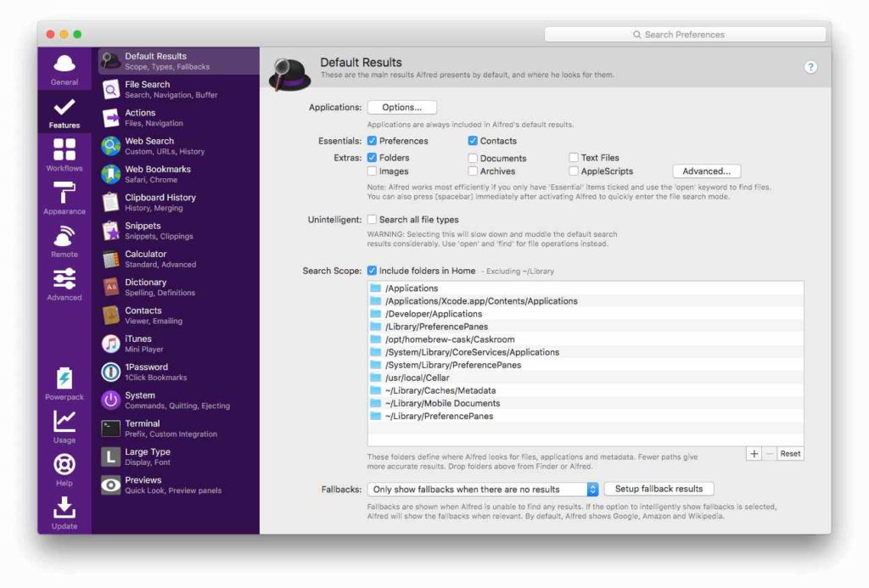The width and height of the screenshot is (869, 588).
Task: Click the Applications Options button
Action: (401, 107)
